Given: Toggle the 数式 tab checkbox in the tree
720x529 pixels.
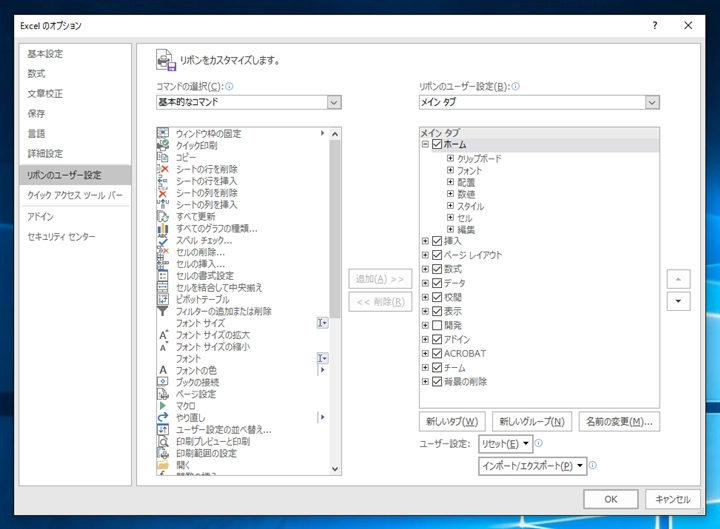Looking at the screenshot, I should coord(437,269).
